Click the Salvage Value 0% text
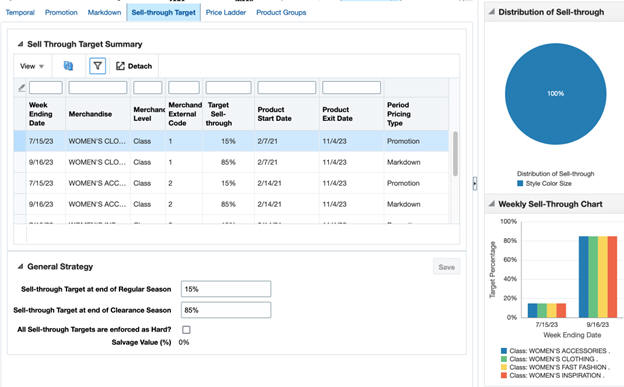This screenshot has width=624, height=387. (184, 342)
